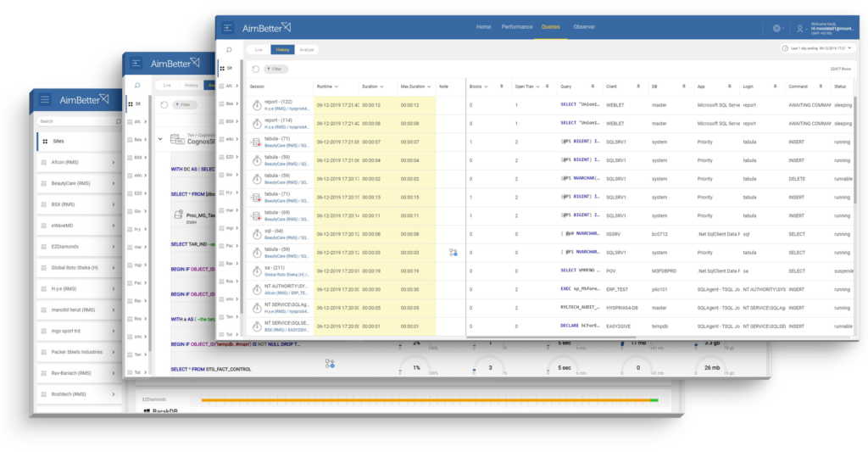This screenshot has width=868, height=452.
Task: Open the Sites item in the left window
Action: (79, 142)
